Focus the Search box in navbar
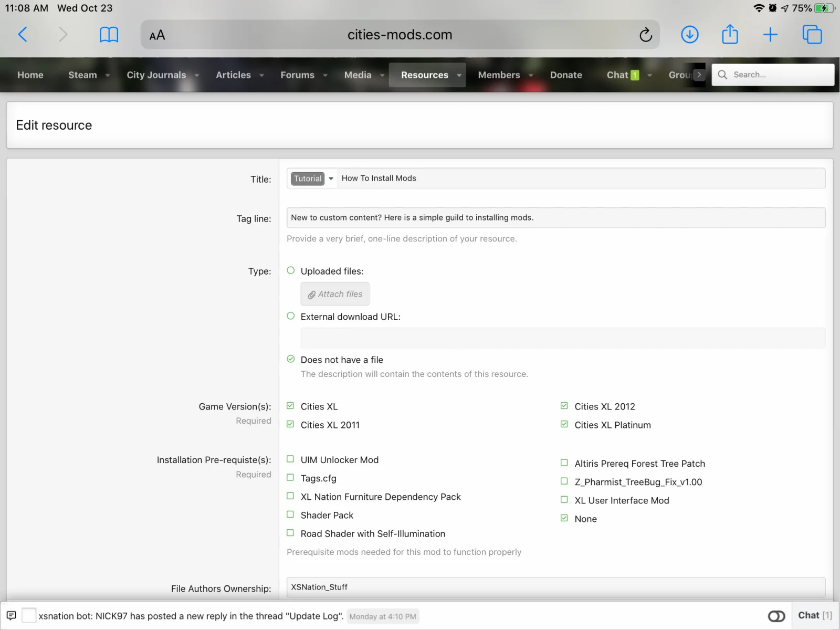840x630 pixels. 773,75
